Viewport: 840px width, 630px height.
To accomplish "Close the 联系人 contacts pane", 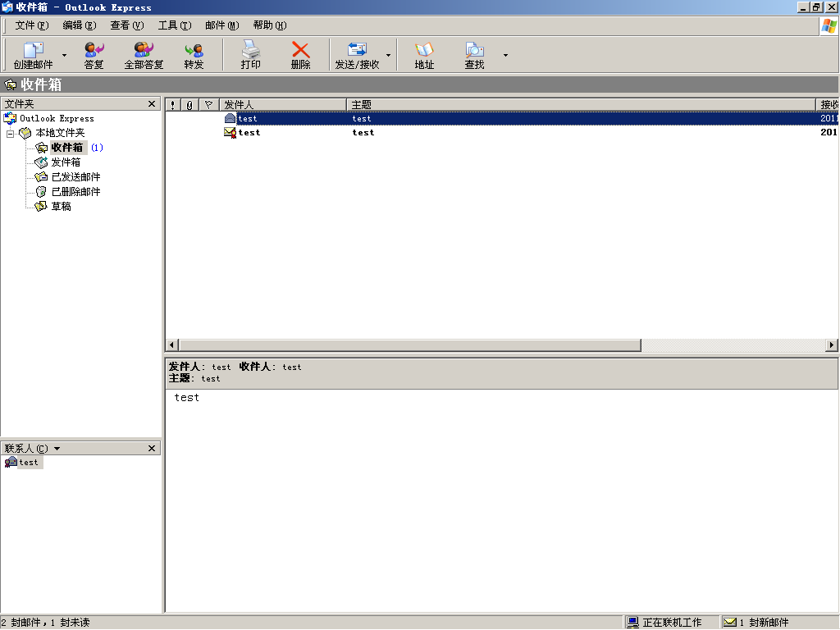I will (x=152, y=449).
